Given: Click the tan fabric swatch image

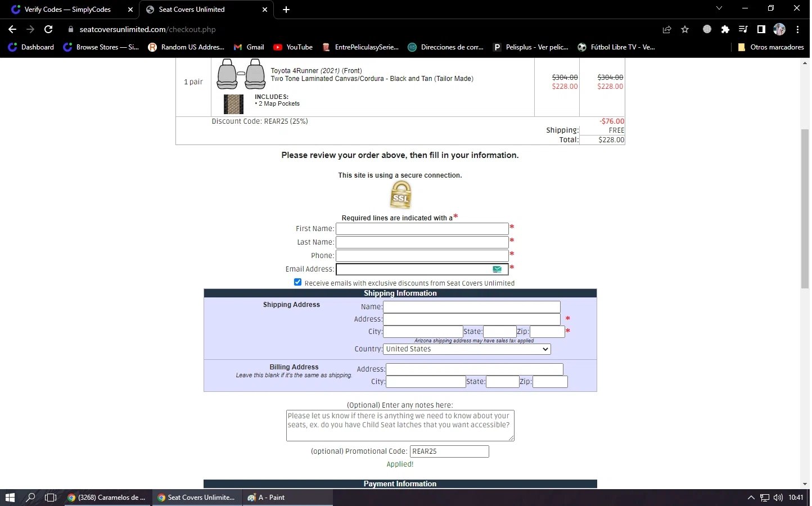Looking at the screenshot, I should pos(233,104).
